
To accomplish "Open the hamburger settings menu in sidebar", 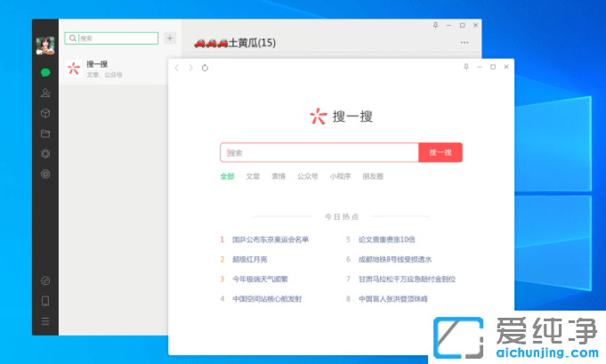I will (45, 321).
